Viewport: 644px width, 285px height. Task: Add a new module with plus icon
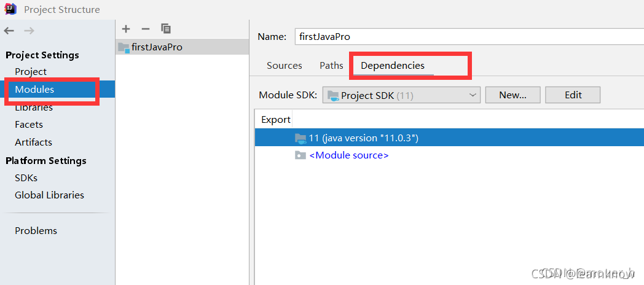[126, 29]
